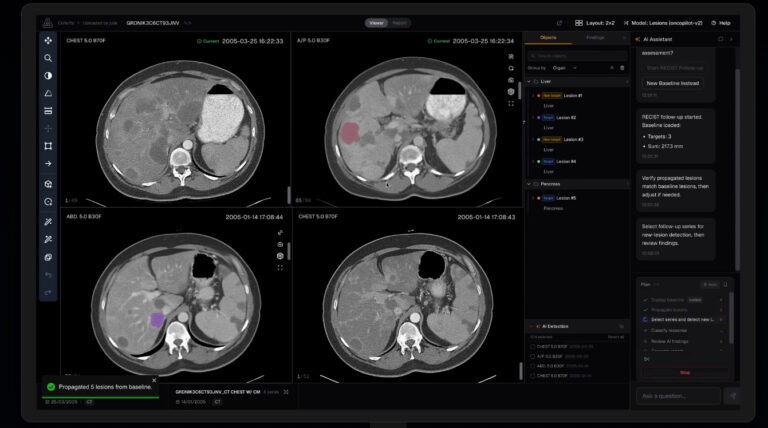Image resolution: width=768 pixels, height=428 pixels.
Task: Collapse the Liver group
Action: (x=529, y=81)
